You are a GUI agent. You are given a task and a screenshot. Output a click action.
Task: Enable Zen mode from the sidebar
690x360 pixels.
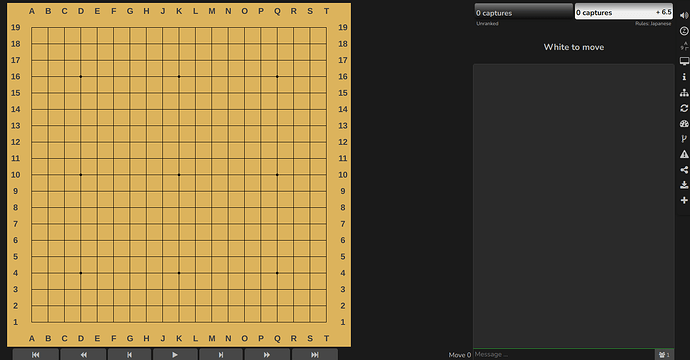click(684, 31)
